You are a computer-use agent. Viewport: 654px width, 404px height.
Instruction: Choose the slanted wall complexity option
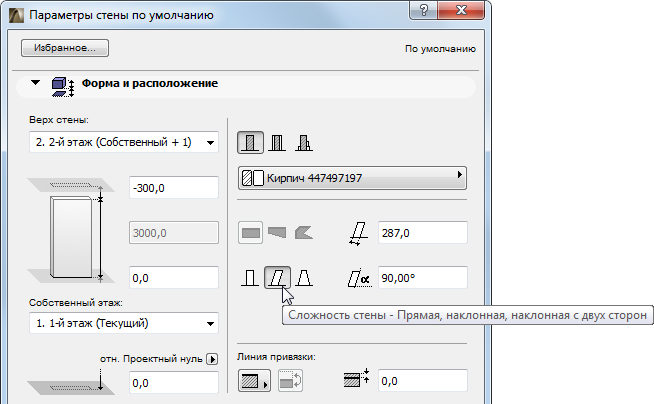click(277, 278)
